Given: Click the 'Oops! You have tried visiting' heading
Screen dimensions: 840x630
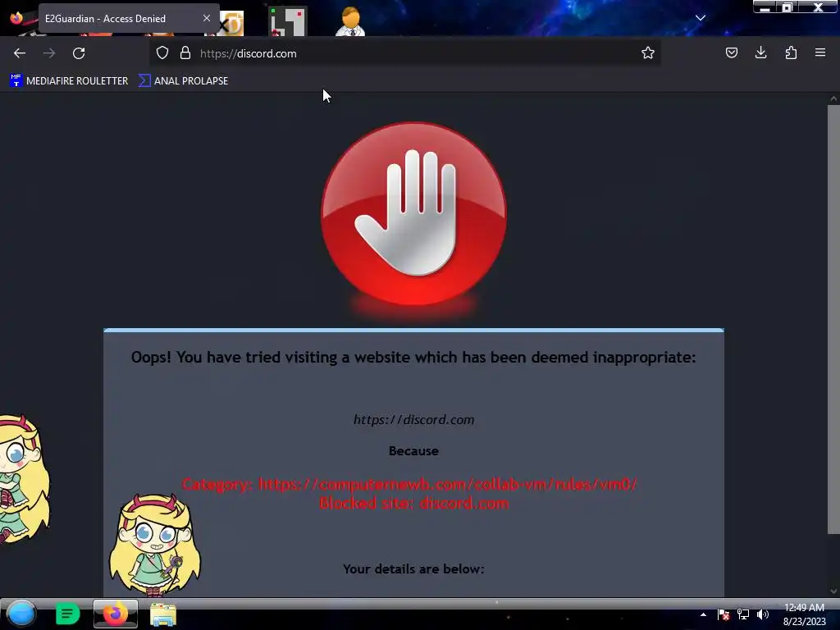Looking at the screenshot, I should pyautogui.click(x=413, y=358).
